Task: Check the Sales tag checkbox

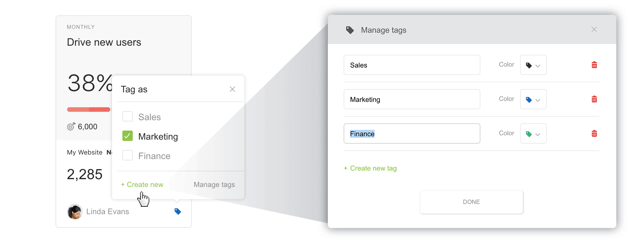Action: (x=128, y=117)
